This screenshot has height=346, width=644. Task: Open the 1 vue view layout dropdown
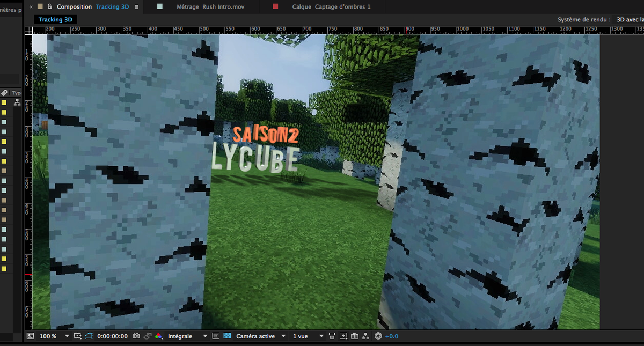(308, 336)
